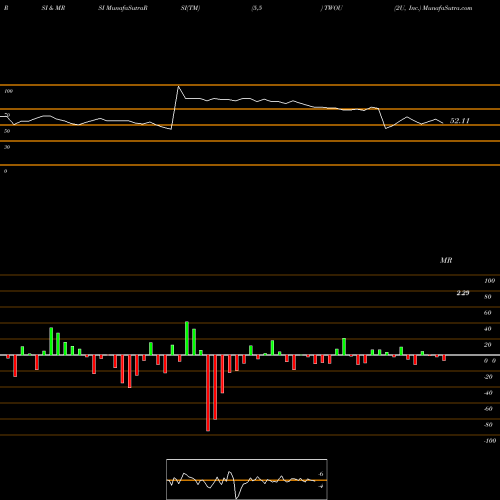Click the positive 60 label on MR axis

(487, 313)
